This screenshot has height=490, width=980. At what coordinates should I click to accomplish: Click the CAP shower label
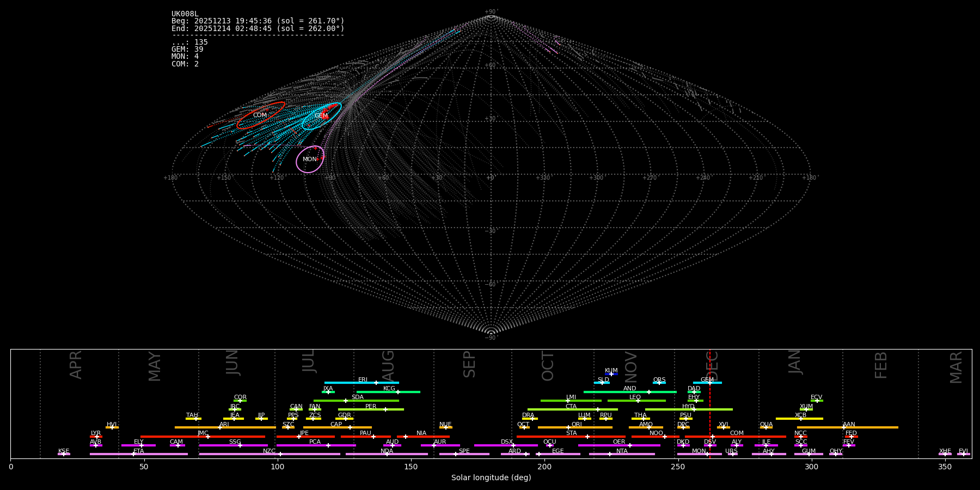coord(336,425)
